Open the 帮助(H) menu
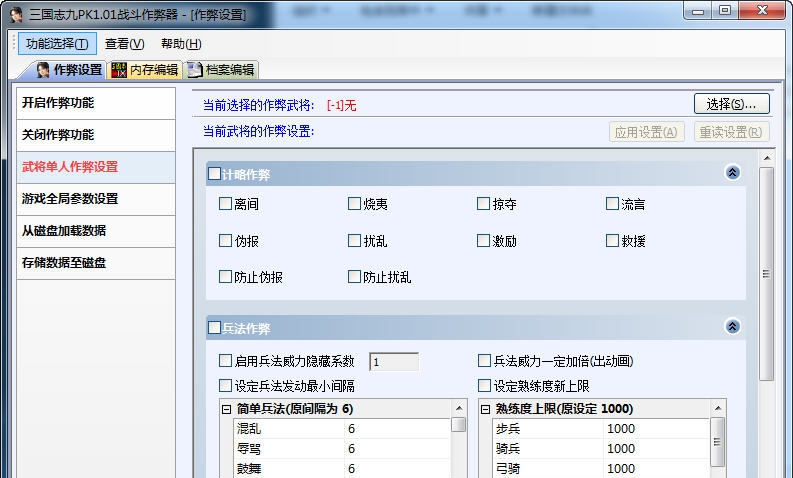Image resolution: width=793 pixels, height=478 pixels. [x=181, y=44]
